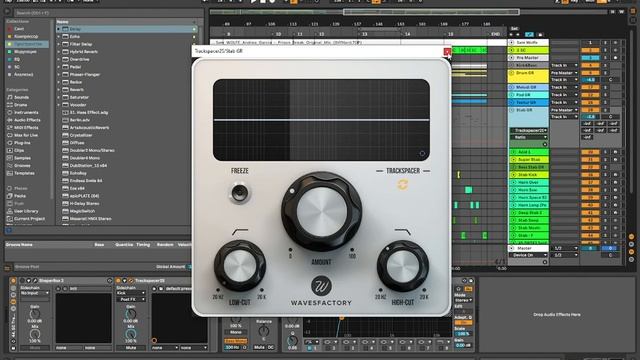Viewport: 640px width, 360px height.
Task: Unfold the Acid 1 track
Action: pos(514,152)
